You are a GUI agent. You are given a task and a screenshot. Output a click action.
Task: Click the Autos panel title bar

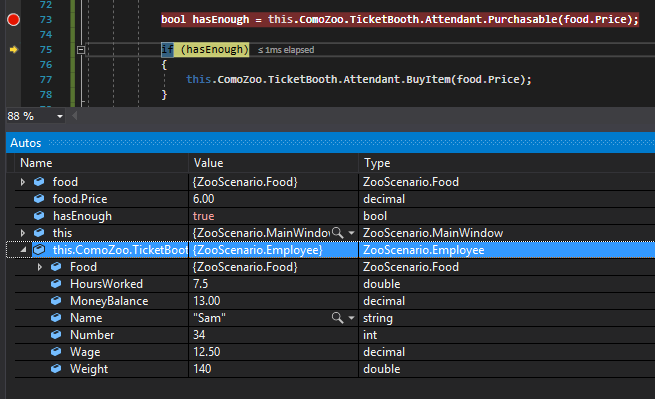coord(330,143)
